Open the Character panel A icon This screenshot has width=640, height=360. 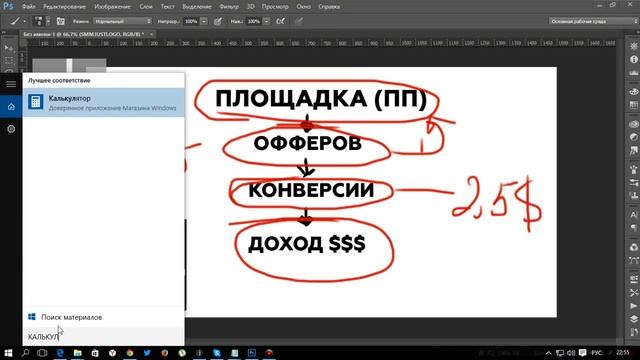tap(633, 215)
